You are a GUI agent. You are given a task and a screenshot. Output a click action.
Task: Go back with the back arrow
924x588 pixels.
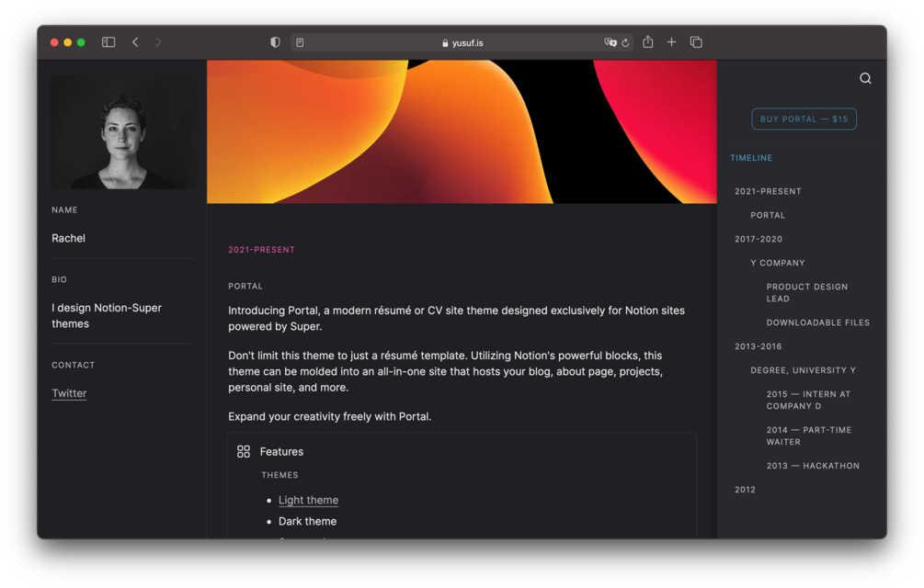click(x=135, y=42)
